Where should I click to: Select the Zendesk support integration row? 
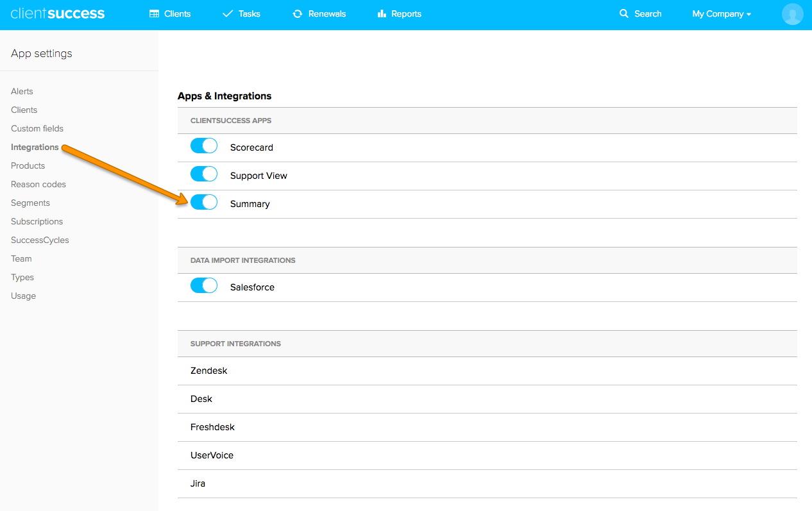487,371
